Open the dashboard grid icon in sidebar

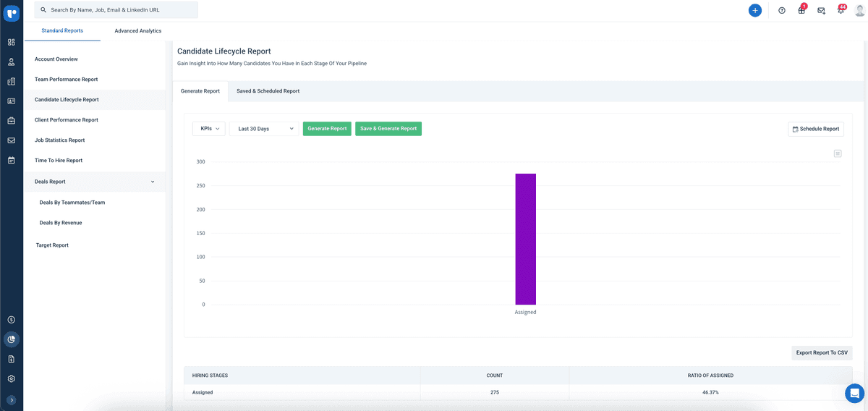12,42
